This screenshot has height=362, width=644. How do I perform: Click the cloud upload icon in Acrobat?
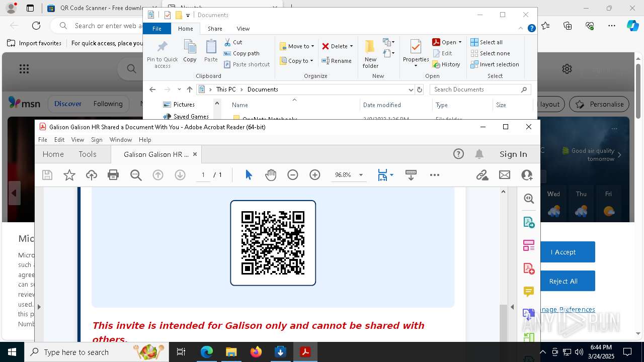pos(92,175)
